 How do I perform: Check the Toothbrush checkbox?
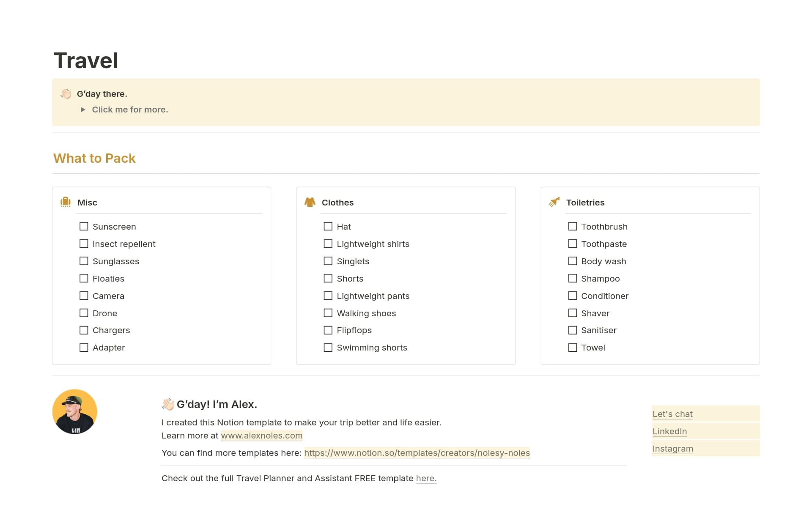point(573,226)
